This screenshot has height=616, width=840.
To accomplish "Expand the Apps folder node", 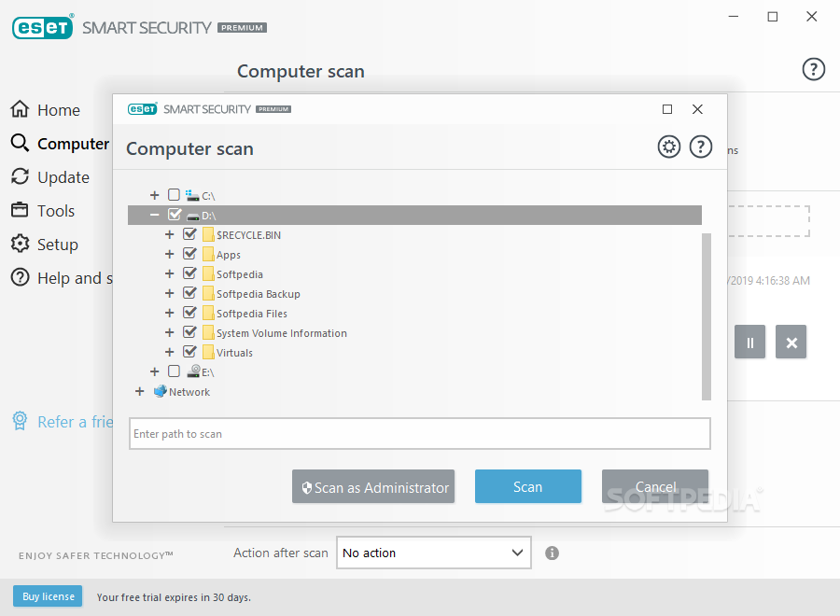I will coord(169,254).
